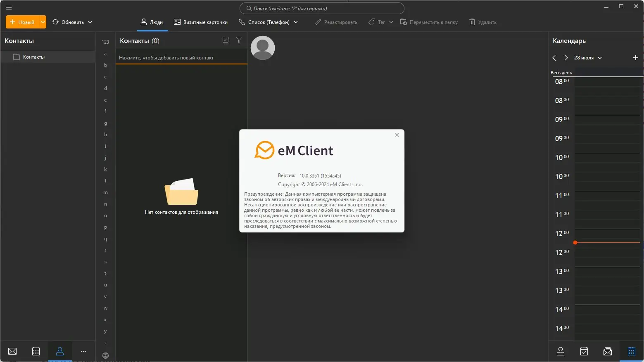Click the contact avatar placeholder
644x362 pixels.
[263, 48]
